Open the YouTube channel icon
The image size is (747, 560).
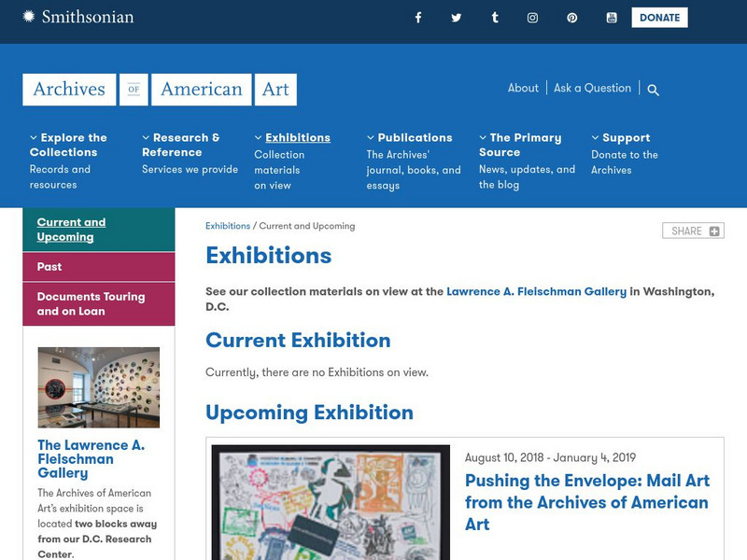(x=609, y=17)
